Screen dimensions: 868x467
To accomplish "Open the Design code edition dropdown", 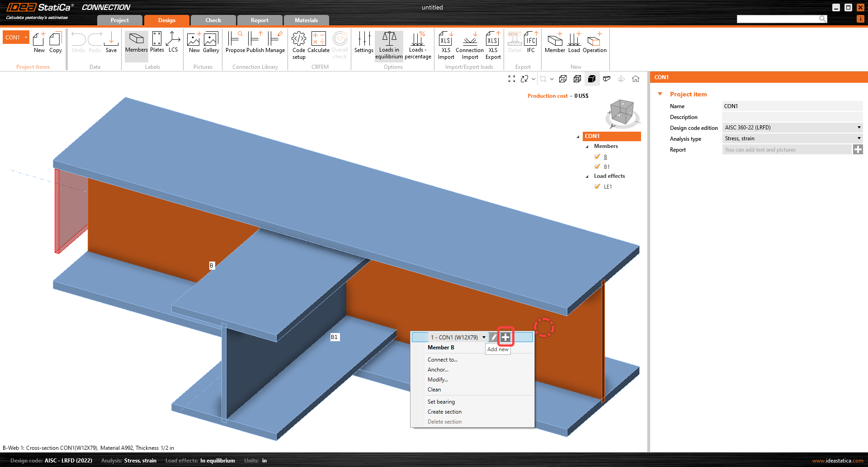I will click(859, 128).
